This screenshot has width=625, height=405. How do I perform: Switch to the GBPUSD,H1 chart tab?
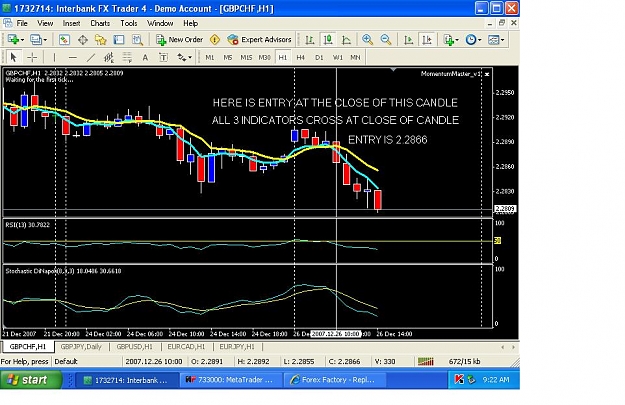[134, 347]
